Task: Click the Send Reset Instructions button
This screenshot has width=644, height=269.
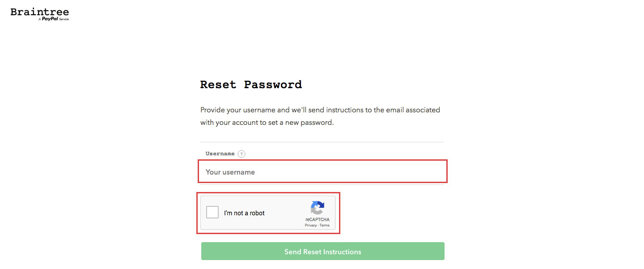Action: point(323,252)
